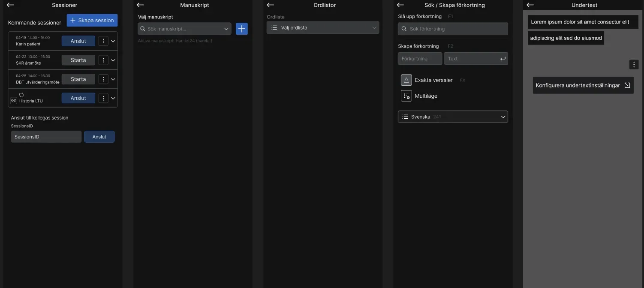Expand the SKR årsmöte session row
Image resolution: width=644 pixels, height=288 pixels.
click(x=113, y=60)
